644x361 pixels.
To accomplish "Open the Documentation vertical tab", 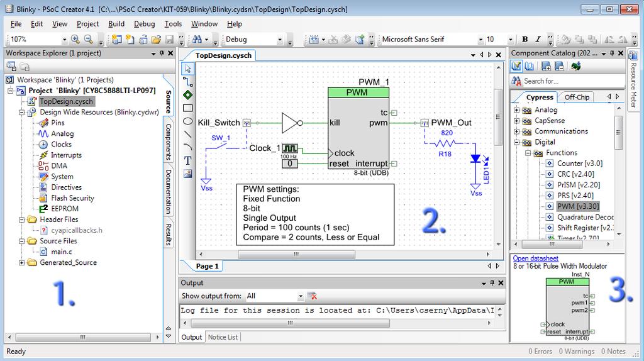I will (169, 191).
